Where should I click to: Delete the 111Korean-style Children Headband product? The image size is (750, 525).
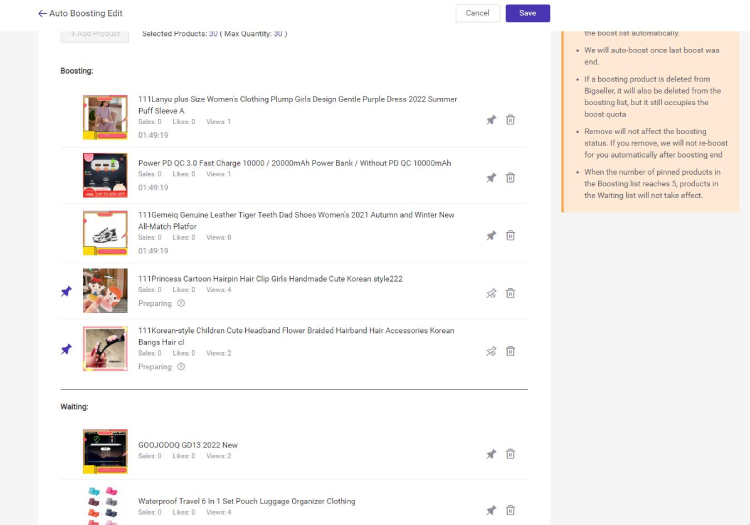click(510, 352)
